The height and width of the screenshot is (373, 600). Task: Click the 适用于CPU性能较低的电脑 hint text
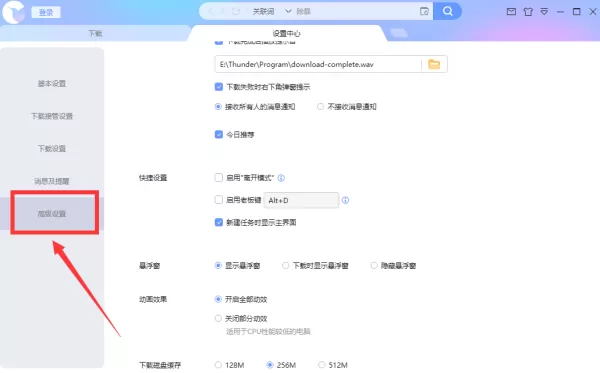click(268, 331)
